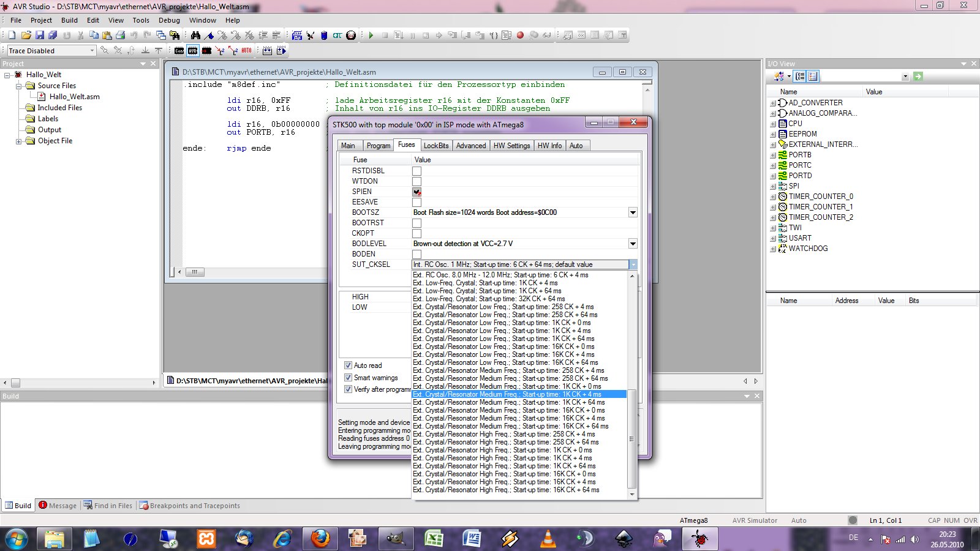Select Ext. Crystal/Resonator High Freq. 16K CK + 64 ms

click(519, 490)
